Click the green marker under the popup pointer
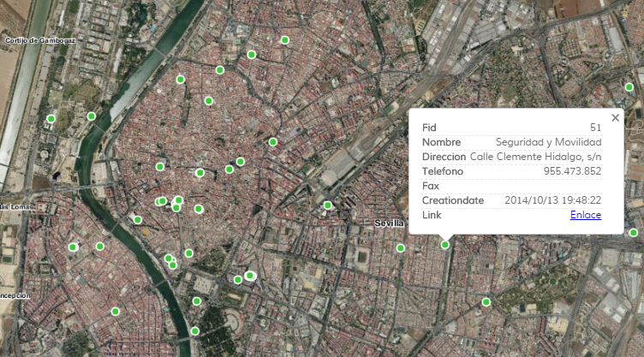 coord(444,245)
